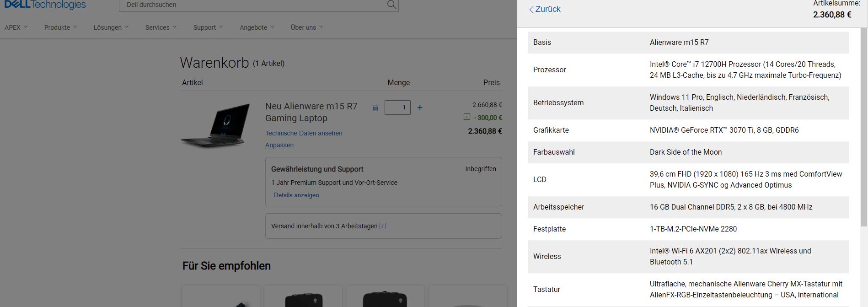This screenshot has width=868, height=307.
Task: Select the Prozessor row value text
Action: pos(745,70)
